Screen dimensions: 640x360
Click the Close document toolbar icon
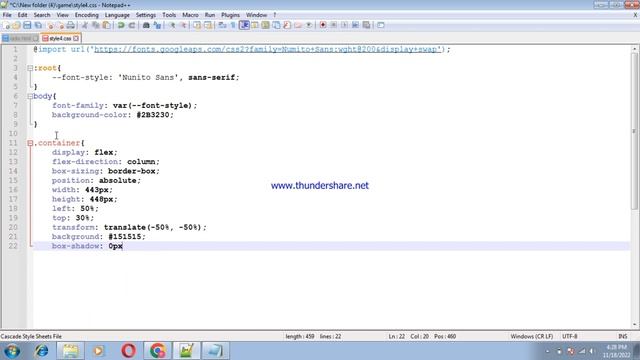[50, 25]
